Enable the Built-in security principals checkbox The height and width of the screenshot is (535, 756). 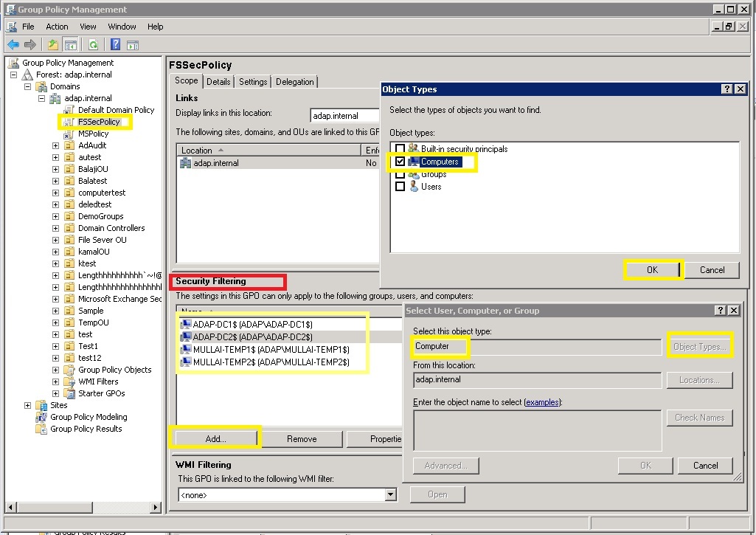[400, 148]
